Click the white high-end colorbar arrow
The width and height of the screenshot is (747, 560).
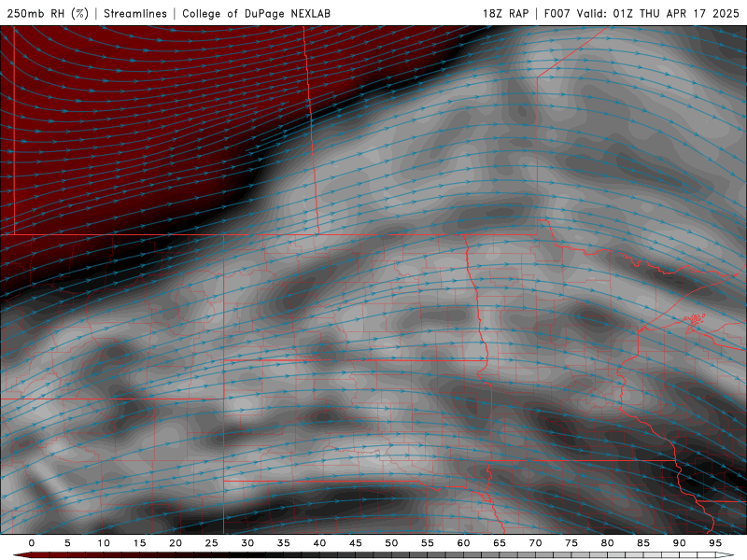click(725, 555)
